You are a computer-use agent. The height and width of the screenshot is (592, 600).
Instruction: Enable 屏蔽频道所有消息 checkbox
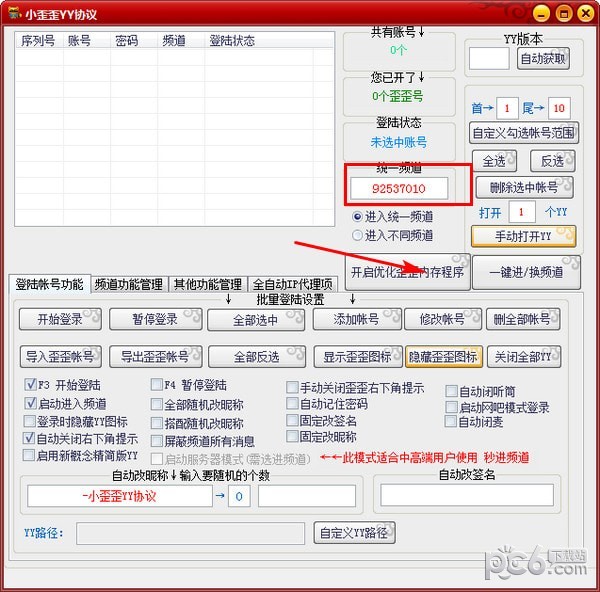pos(203,441)
